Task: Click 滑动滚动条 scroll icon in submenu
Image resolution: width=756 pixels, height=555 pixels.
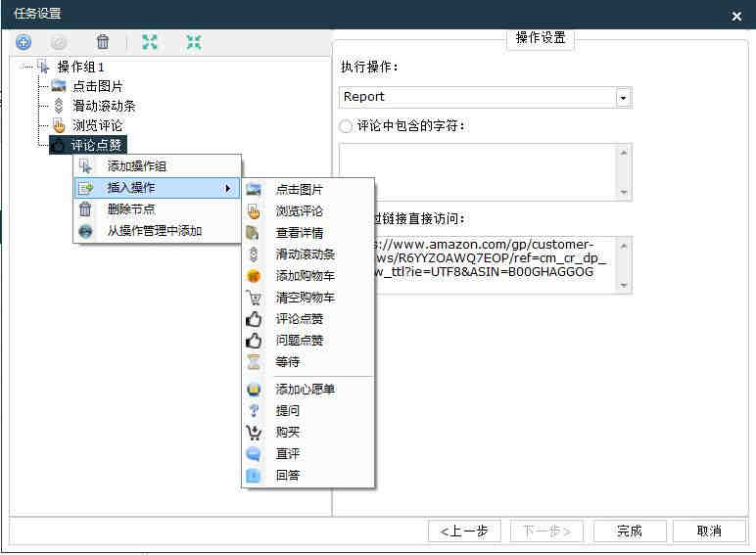Action: [254, 254]
